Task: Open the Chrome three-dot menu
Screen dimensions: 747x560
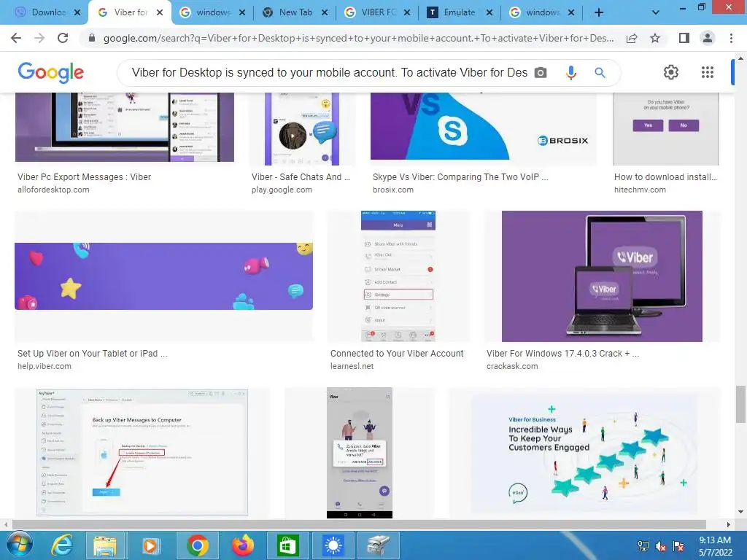Action: click(731, 38)
